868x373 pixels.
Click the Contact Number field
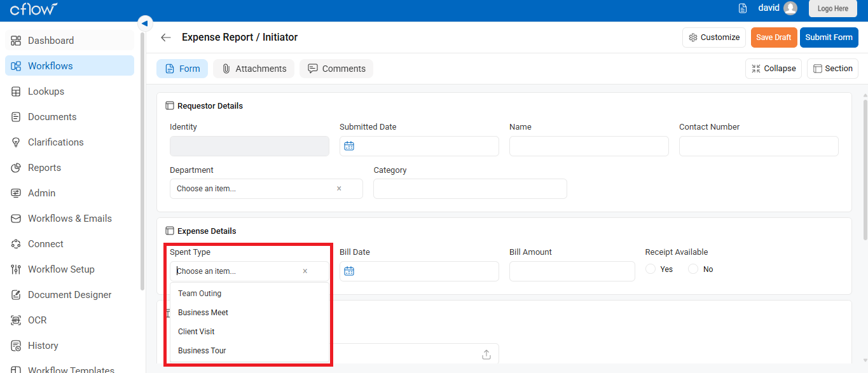coord(759,146)
